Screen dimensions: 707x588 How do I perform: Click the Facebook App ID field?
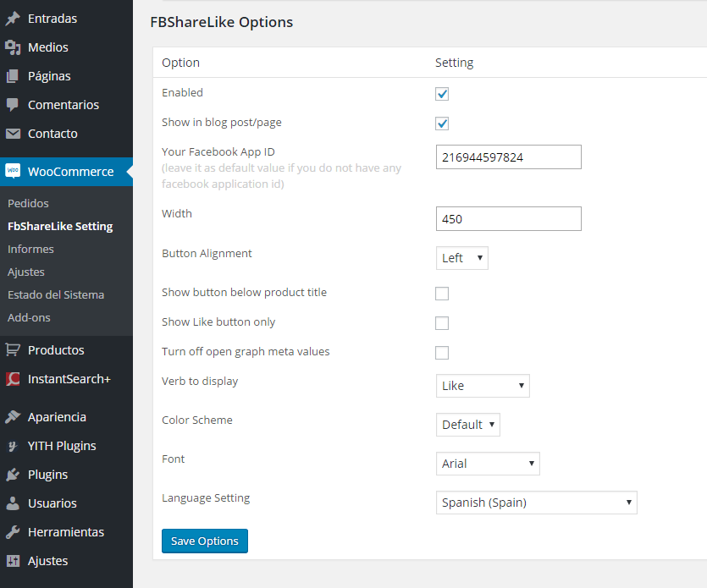click(x=509, y=157)
